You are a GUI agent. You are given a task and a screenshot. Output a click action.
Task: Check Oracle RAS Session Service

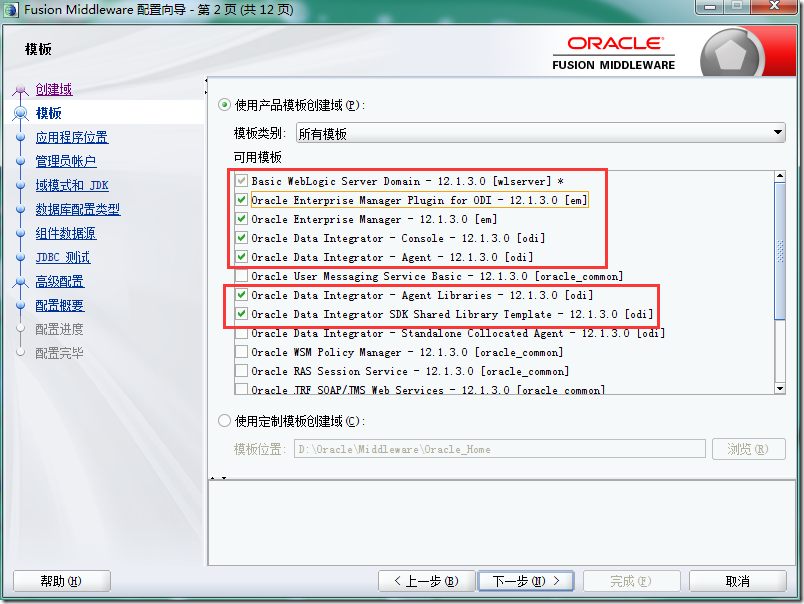click(x=242, y=371)
